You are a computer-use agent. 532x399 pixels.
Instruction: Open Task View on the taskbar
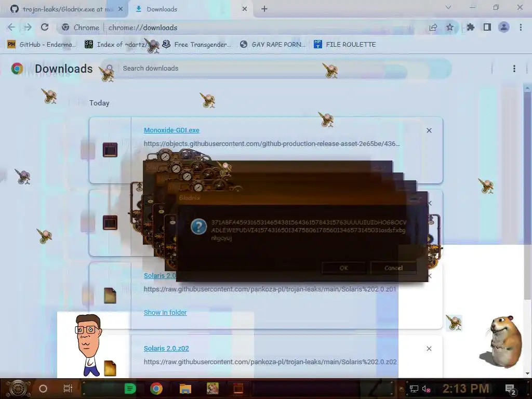[x=68, y=389]
